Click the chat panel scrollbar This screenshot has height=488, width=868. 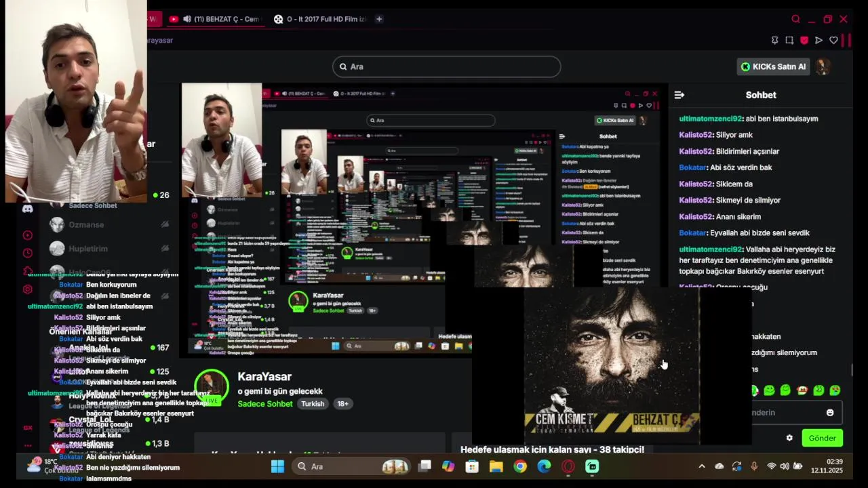(852, 370)
